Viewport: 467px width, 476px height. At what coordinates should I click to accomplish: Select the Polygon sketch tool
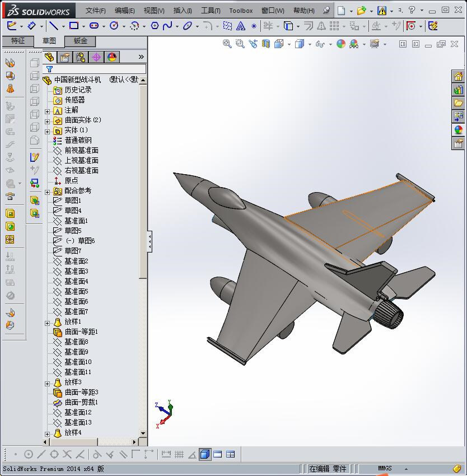[x=155, y=26]
